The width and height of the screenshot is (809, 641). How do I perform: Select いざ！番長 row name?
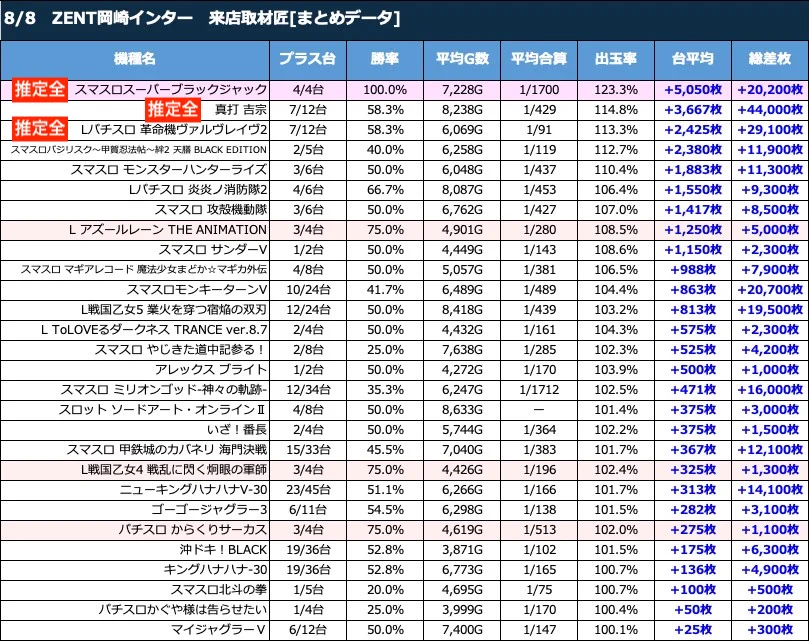(x=237, y=430)
